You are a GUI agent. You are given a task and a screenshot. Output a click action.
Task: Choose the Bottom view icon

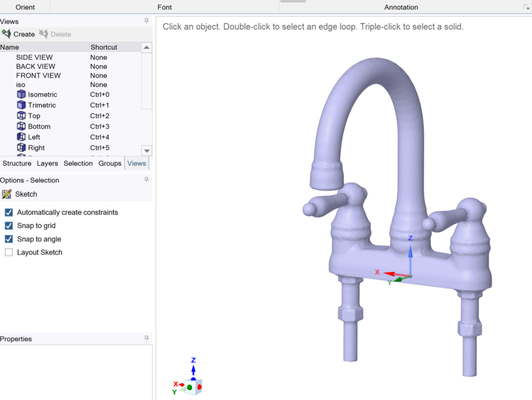(x=21, y=126)
